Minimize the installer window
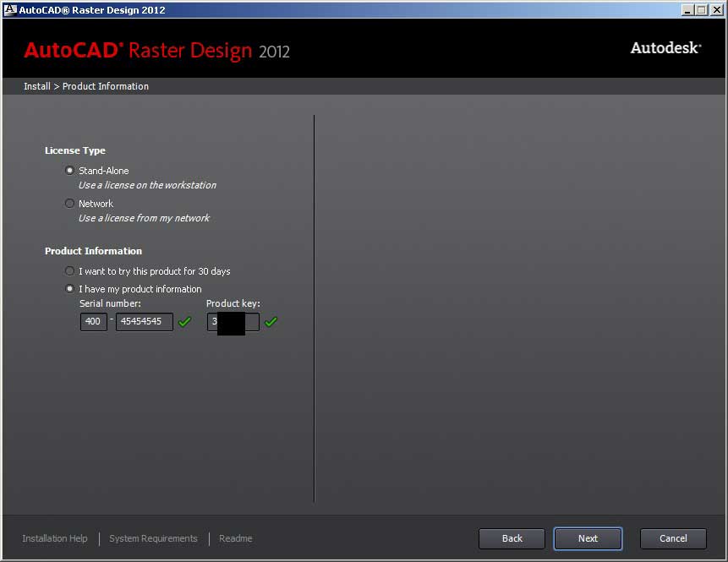Image resolution: width=728 pixels, height=562 pixels. [687, 9]
